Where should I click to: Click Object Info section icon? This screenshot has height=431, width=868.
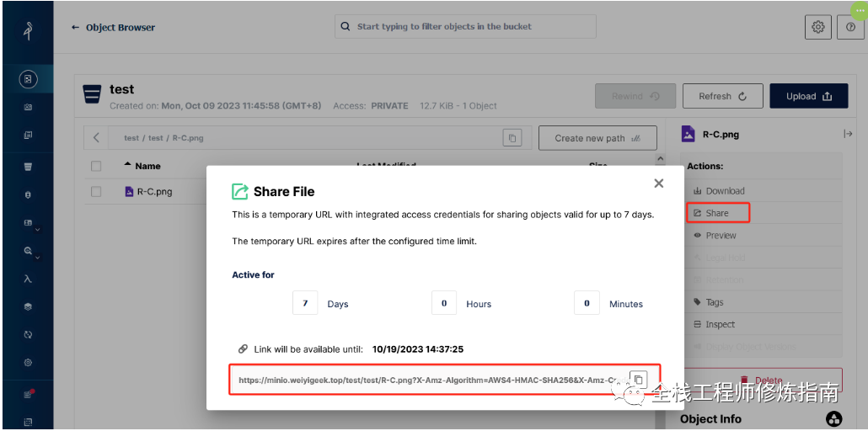[x=833, y=419]
